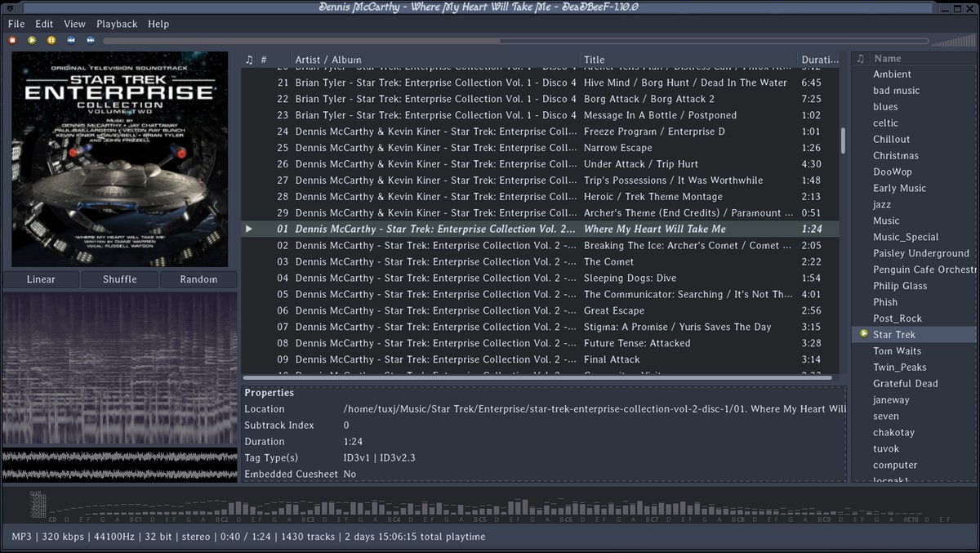Select track 'Sleeping Dogs: Dive'
The width and height of the screenshot is (980, 553).
click(540, 279)
